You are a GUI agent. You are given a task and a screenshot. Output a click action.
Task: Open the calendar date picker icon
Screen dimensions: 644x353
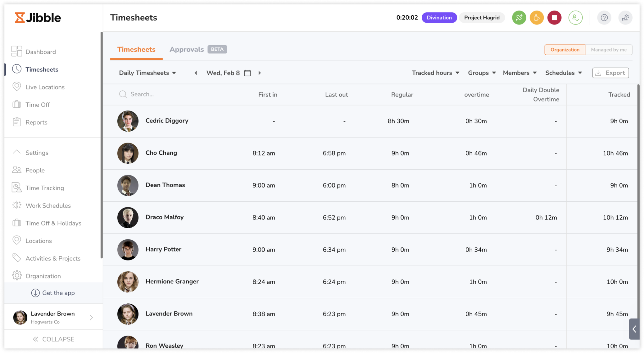247,73
